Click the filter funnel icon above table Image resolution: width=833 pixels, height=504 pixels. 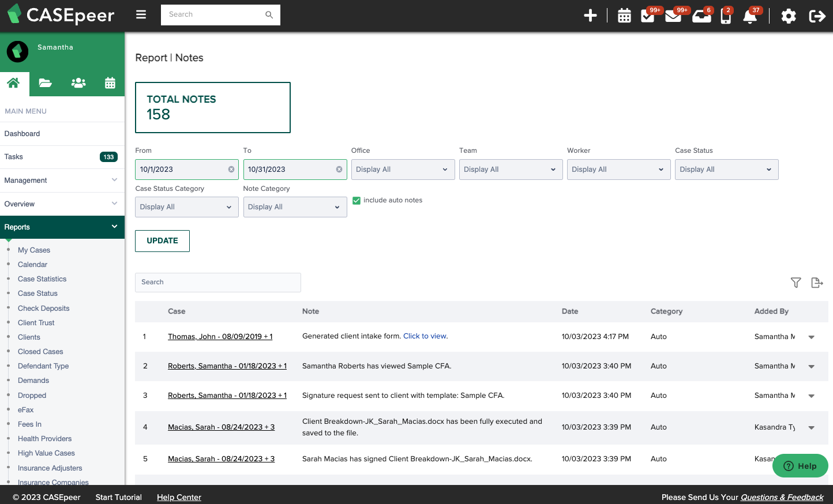point(796,283)
